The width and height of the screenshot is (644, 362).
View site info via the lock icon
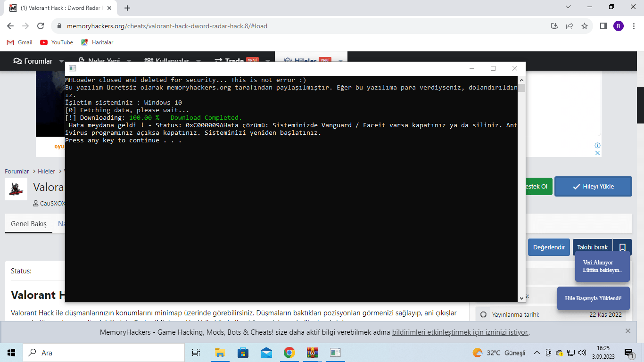pos(59,26)
